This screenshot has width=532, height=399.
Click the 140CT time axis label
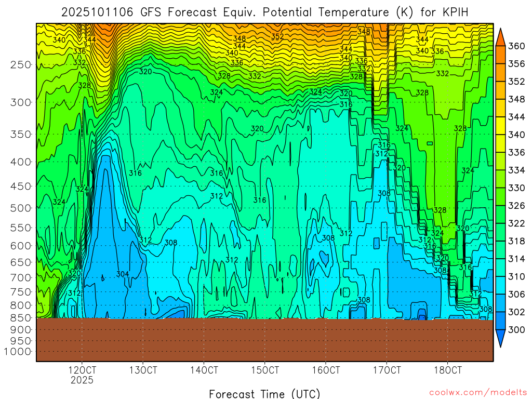[204, 370]
